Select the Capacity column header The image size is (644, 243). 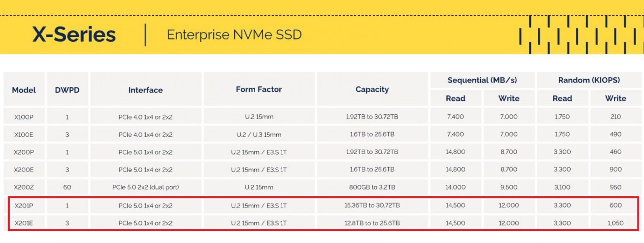[372, 89]
